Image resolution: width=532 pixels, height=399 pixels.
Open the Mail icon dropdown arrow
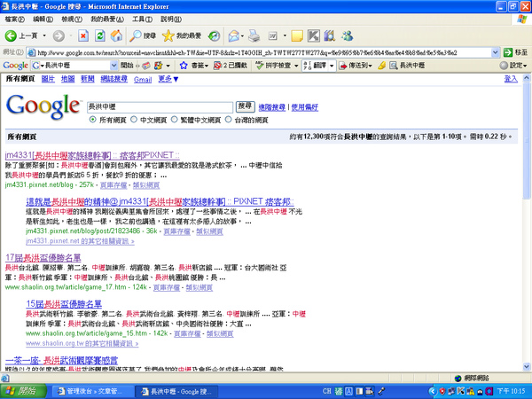[x=242, y=35]
